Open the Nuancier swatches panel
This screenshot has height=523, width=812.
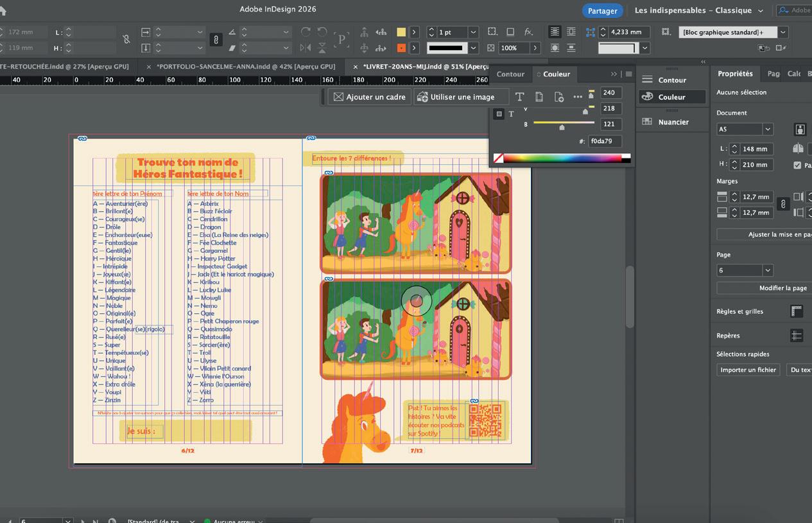[x=673, y=122]
